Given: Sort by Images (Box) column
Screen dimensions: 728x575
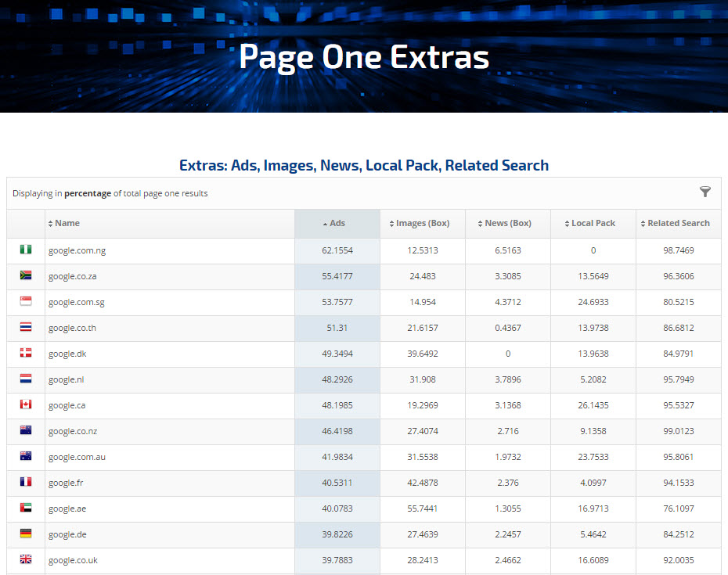Looking at the screenshot, I should click(x=422, y=224).
